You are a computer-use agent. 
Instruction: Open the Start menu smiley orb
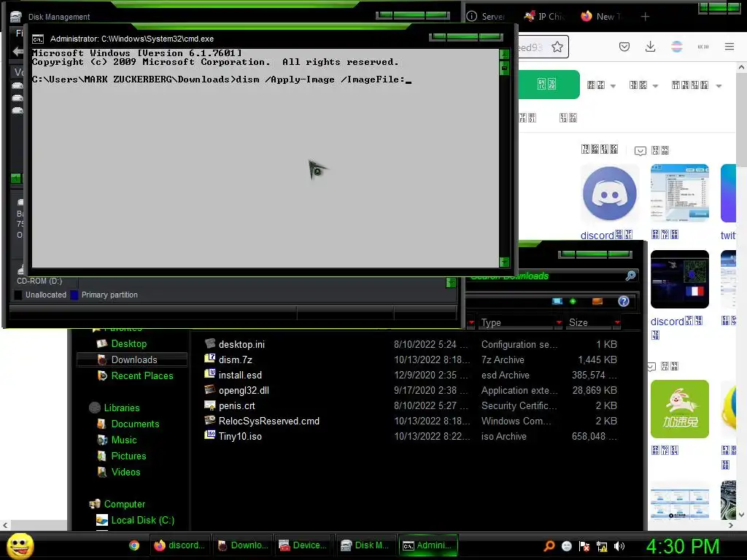(20, 546)
